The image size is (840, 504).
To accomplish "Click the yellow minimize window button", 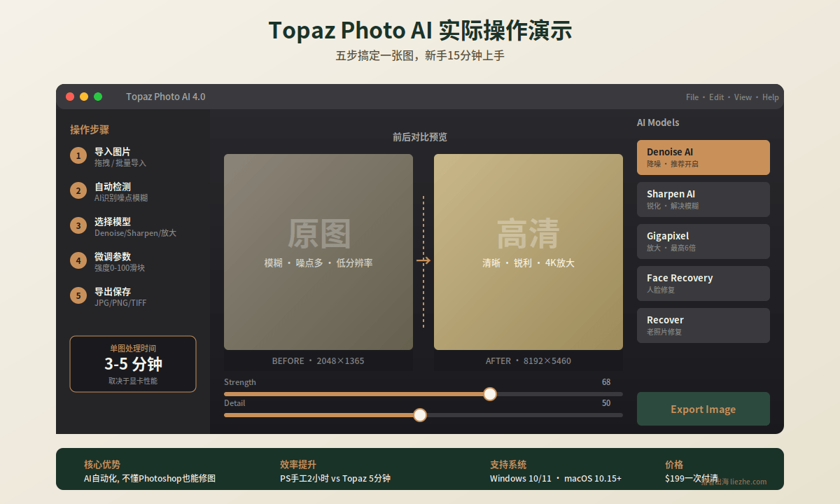I will (84, 97).
